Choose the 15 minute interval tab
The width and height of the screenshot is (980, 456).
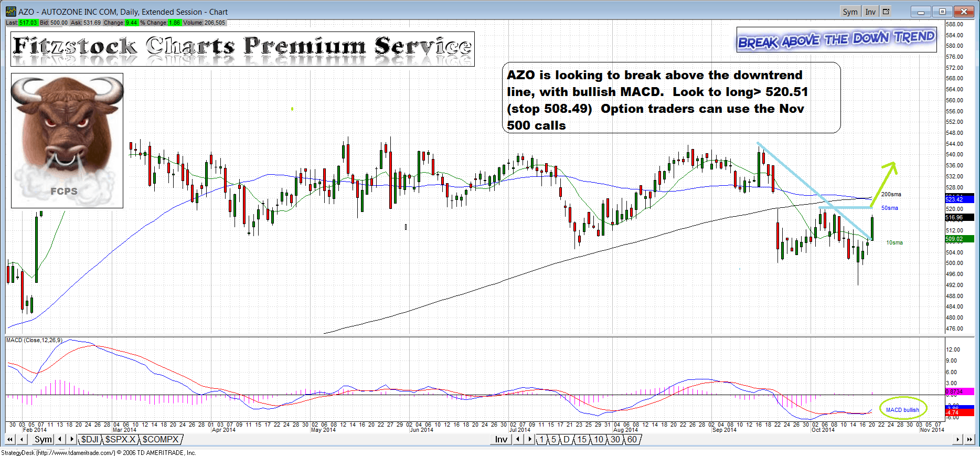(582, 440)
